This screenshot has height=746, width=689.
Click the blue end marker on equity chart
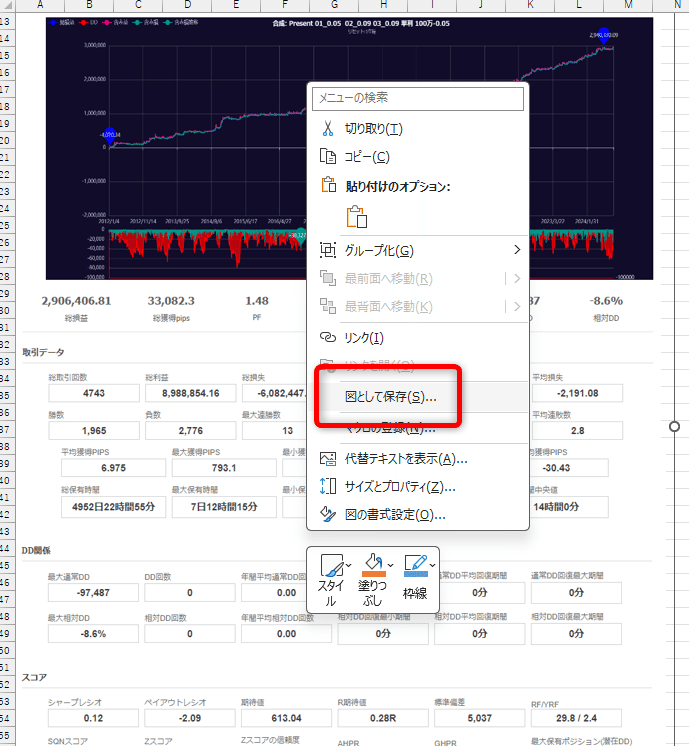tap(604, 36)
